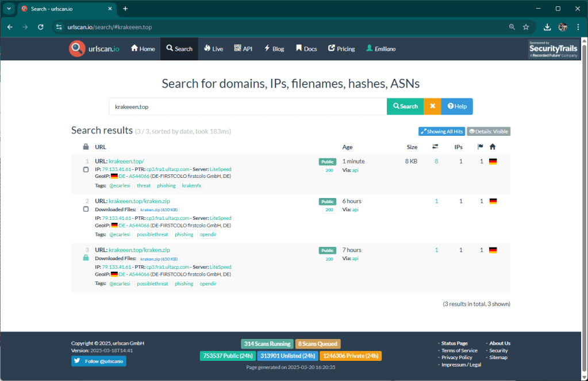The width and height of the screenshot is (588, 381).
Task: Click the zoom magnifier icon in address bar
Action: tap(512, 27)
